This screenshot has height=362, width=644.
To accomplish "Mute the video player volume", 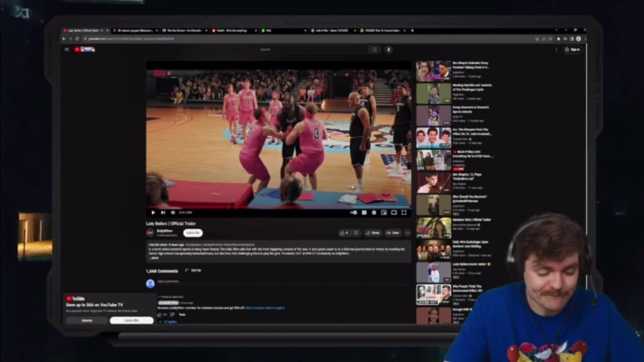I will [x=173, y=213].
